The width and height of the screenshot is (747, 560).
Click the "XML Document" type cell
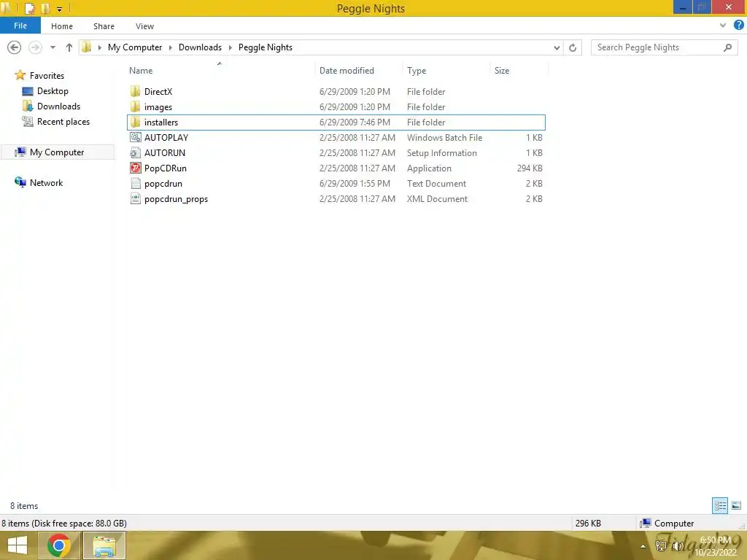pyautogui.click(x=438, y=198)
